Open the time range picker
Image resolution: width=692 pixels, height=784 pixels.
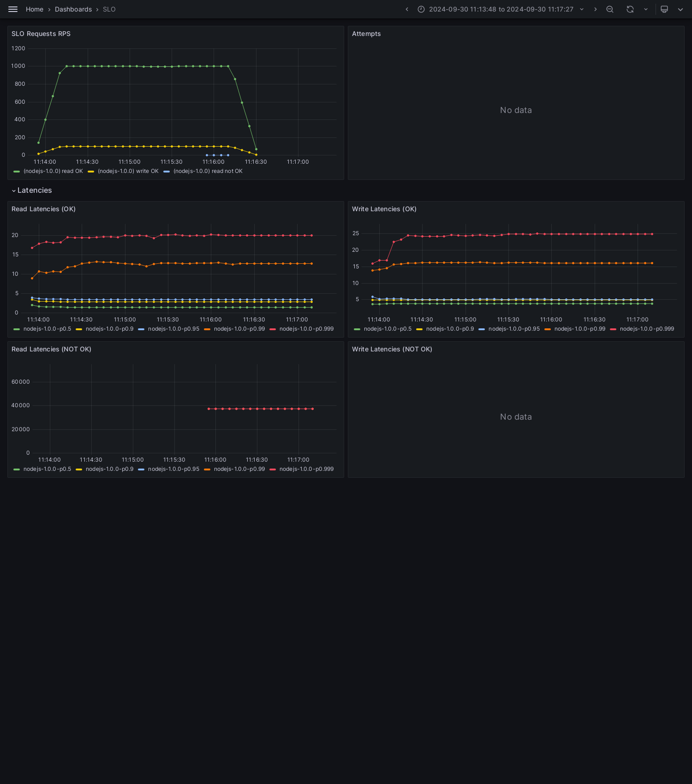click(x=501, y=9)
